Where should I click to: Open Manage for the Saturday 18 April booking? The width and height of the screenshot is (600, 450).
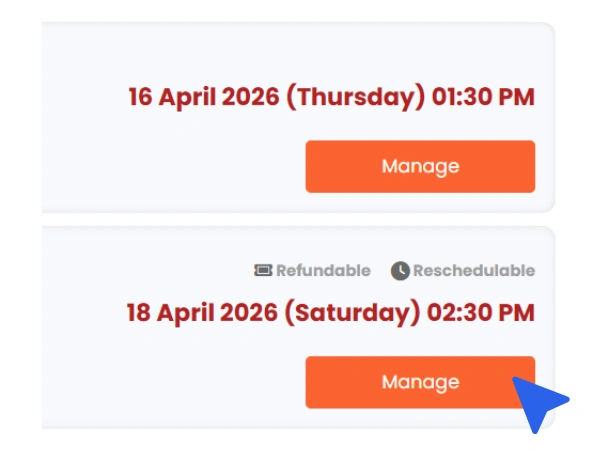[x=420, y=382]
